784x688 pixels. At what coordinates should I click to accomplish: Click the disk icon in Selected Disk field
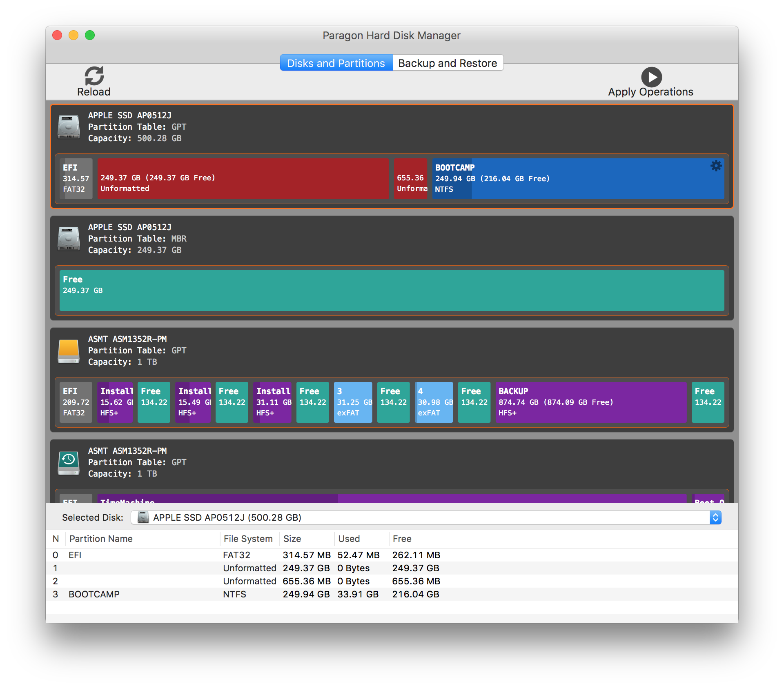[x=143, y=517]
